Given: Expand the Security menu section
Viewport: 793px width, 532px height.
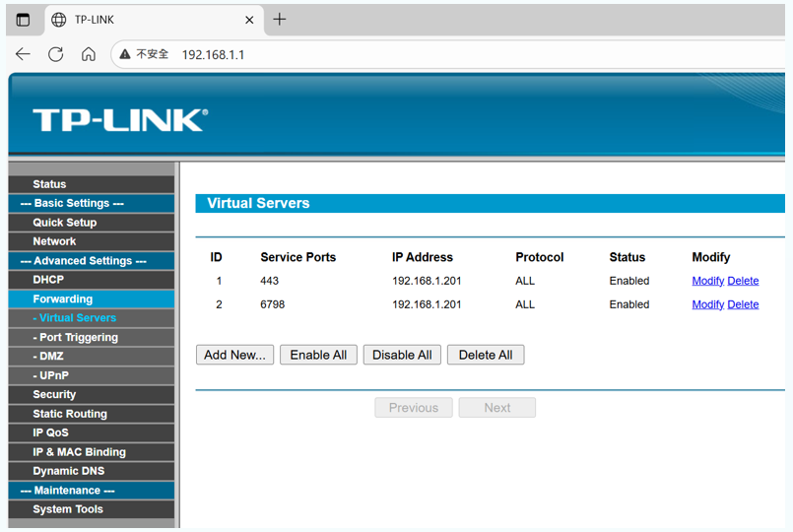Looking at the screenshot, I should coord(54,394).
